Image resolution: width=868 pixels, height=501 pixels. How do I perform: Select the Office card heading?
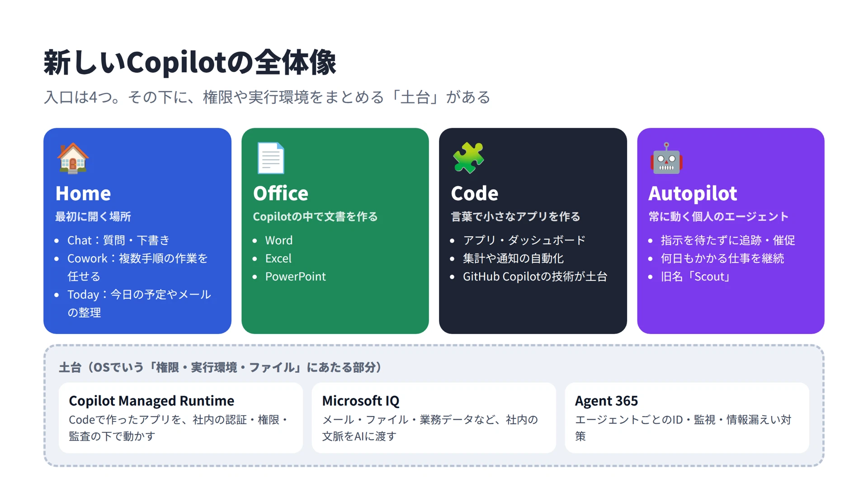coord(281,193)
